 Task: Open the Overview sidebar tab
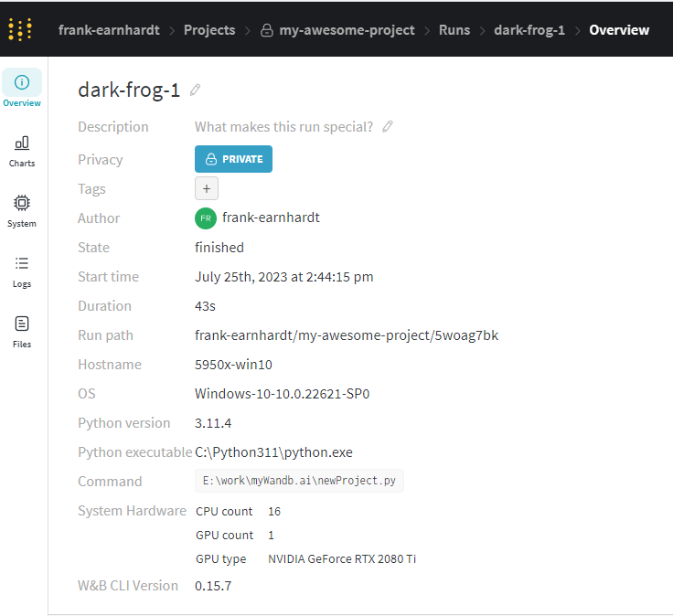tap(22, 89)
